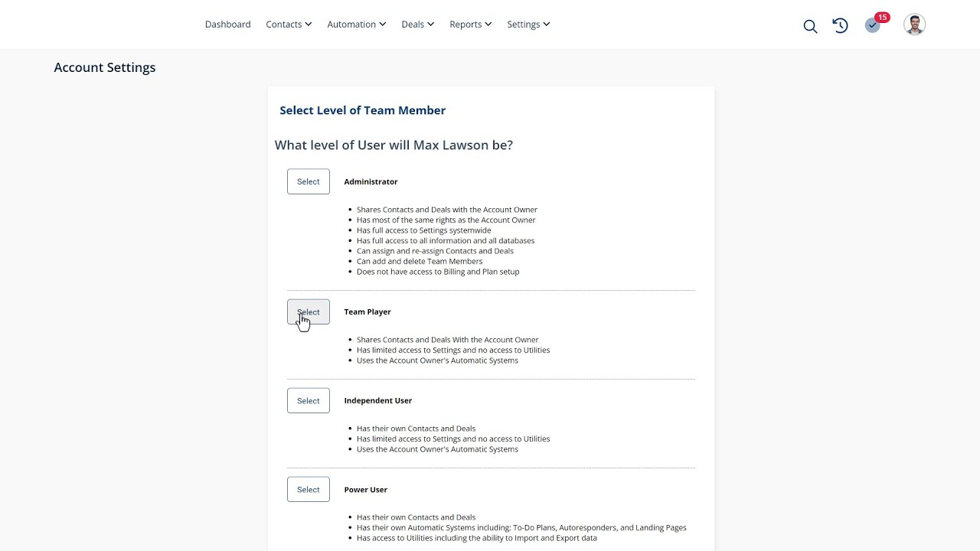The image size is (980, 551).
Task: Click 'Shares Contacts and Deals With the Account Owner'
Action: (448, 339)
